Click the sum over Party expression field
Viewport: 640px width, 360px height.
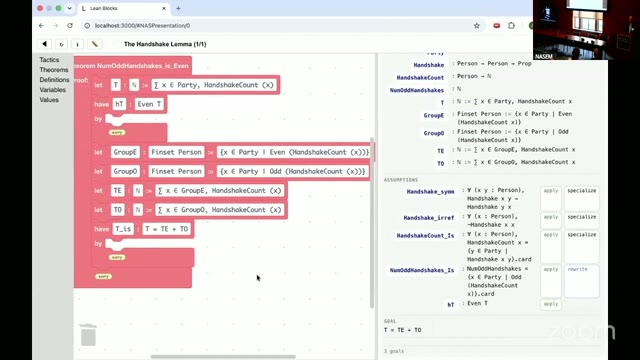[x=214, y=85]
